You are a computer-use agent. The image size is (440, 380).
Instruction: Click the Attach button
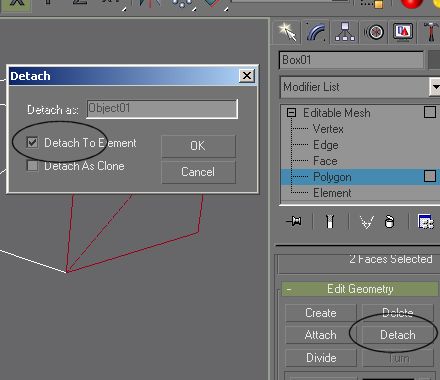[x=321, y=335]
